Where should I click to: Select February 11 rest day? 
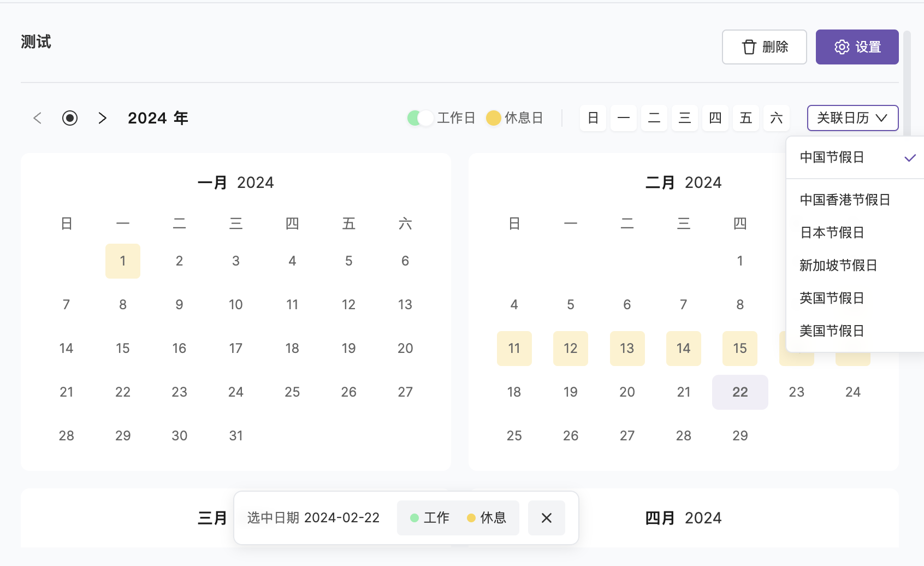pyautogui.click(x=514, y=349)
